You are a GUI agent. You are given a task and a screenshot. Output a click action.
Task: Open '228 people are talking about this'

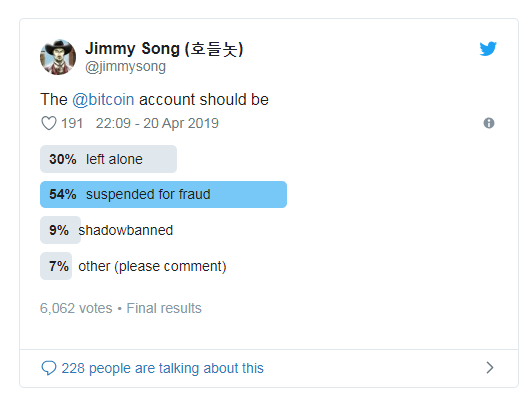click(162, 368)
